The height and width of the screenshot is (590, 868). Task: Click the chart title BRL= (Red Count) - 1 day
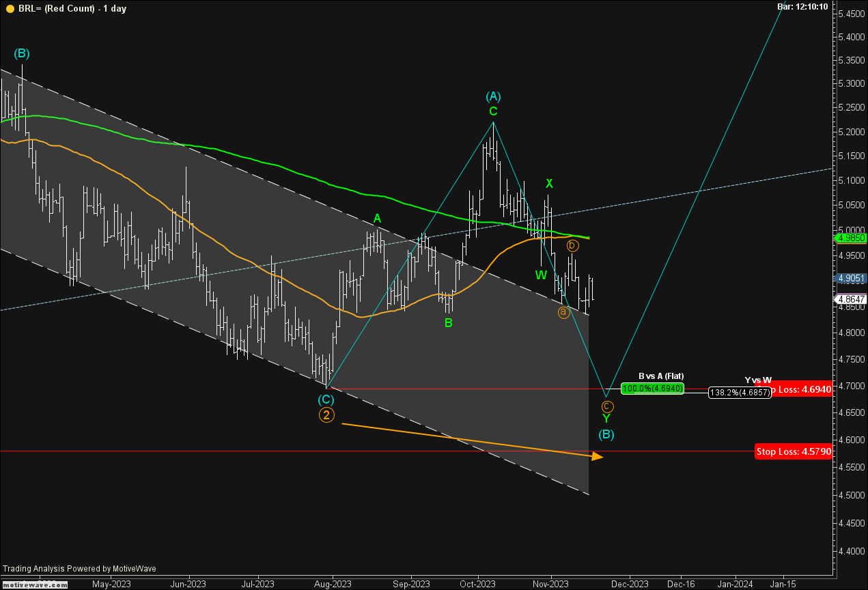[x=72, y=8]
